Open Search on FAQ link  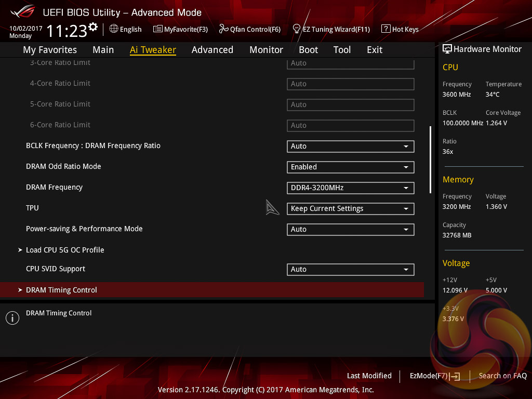click(502, 376)
